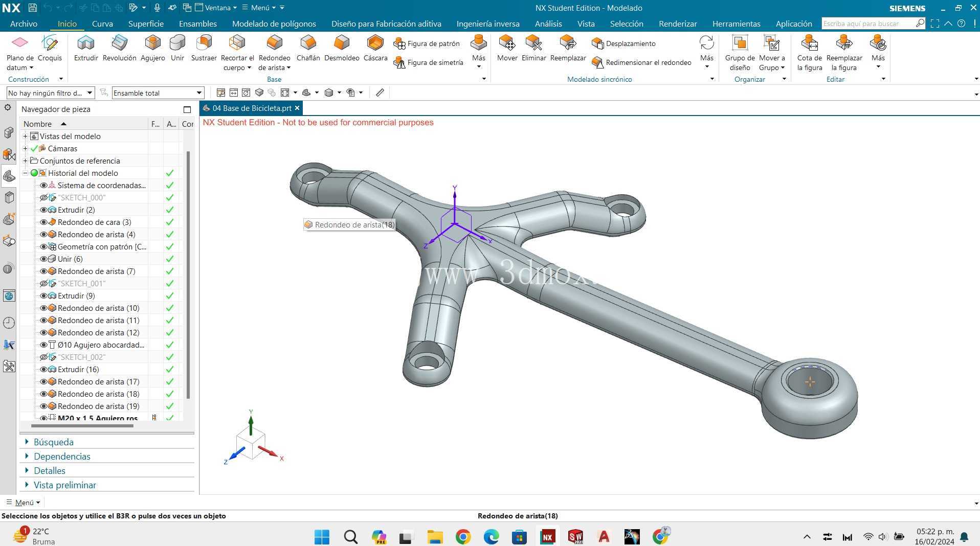This screenshot has width=980, height=546.
Task: Click the bottom Menú button
Action: click(24, 502)
